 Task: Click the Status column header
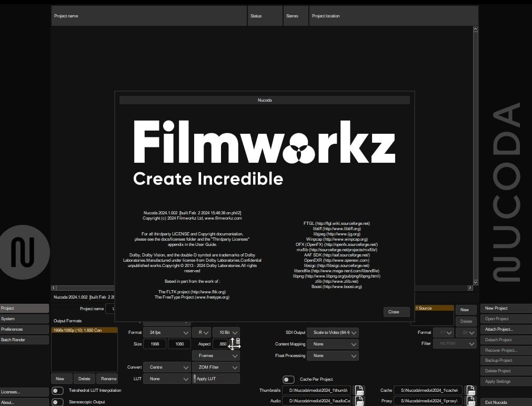[265, 16]
